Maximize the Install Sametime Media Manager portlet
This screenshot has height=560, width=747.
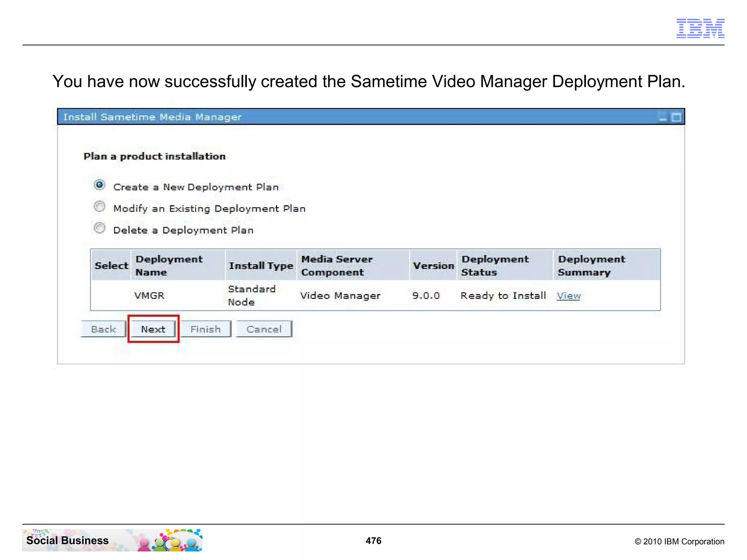(x=676, y=117)
